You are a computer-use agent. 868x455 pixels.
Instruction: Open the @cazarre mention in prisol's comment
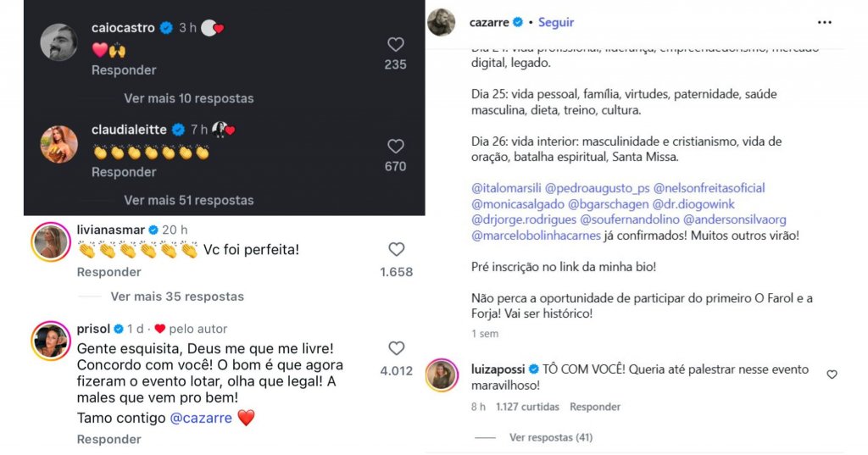[x=200, y=418]
